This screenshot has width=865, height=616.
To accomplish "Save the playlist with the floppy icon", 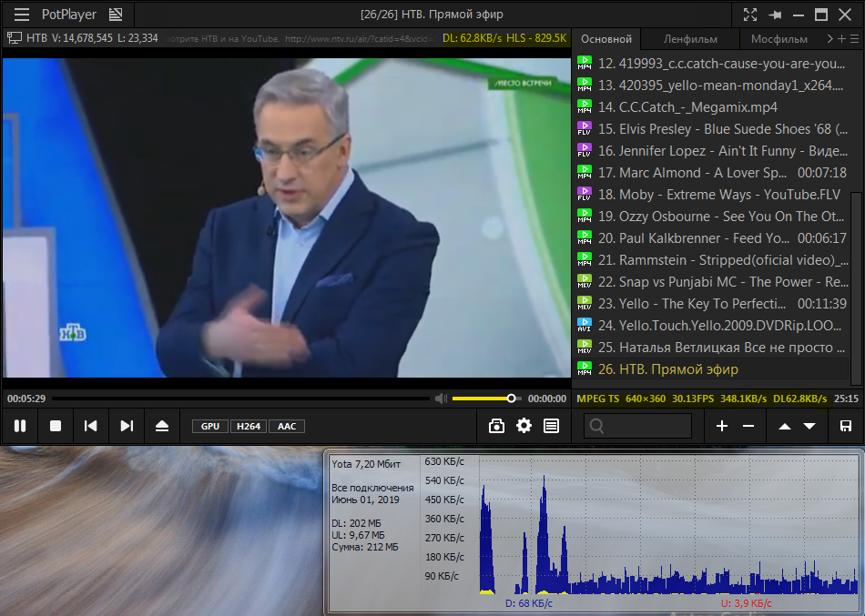I will pos(846,426).
